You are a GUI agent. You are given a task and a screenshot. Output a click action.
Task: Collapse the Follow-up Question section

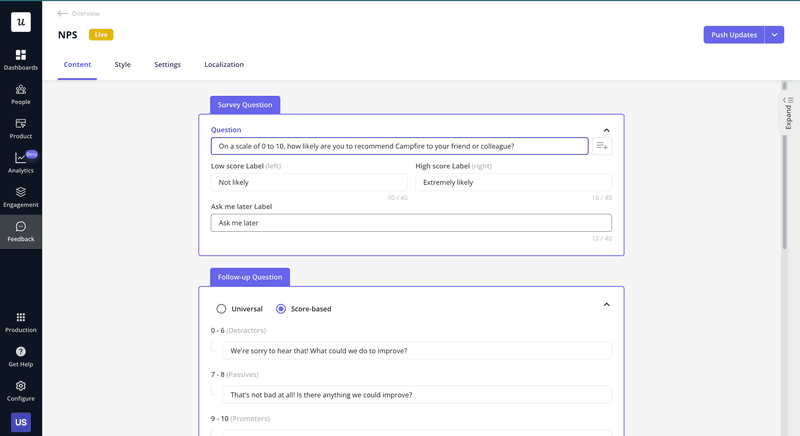pyautogui.click(x=606, y=304)
